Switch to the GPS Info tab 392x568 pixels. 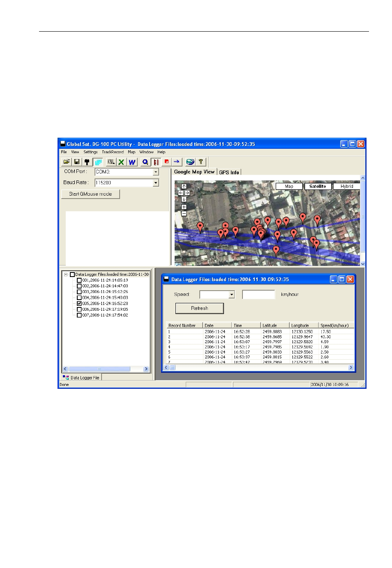point(229,172)
